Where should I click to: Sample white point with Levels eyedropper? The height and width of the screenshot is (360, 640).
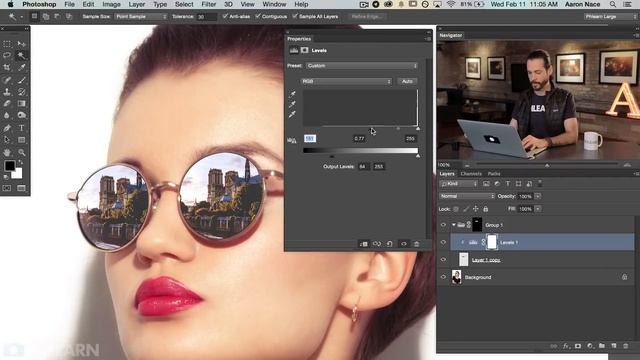(292, 115)
